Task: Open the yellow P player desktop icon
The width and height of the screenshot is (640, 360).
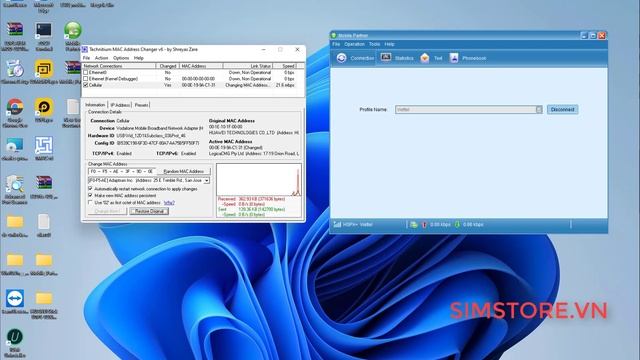Action: (44, 107)
